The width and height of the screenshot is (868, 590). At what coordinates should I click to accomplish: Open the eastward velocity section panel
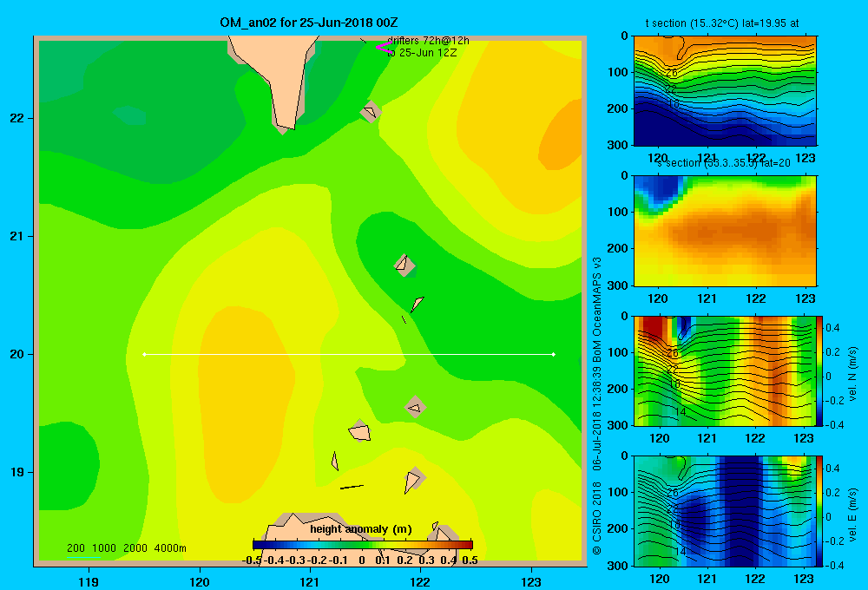point(725,511)
